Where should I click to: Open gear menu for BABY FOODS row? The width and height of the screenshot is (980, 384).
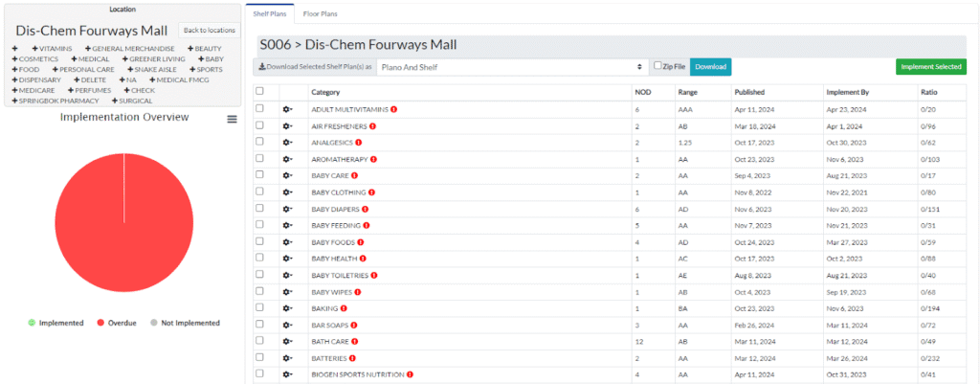click(x=287, y=242)
